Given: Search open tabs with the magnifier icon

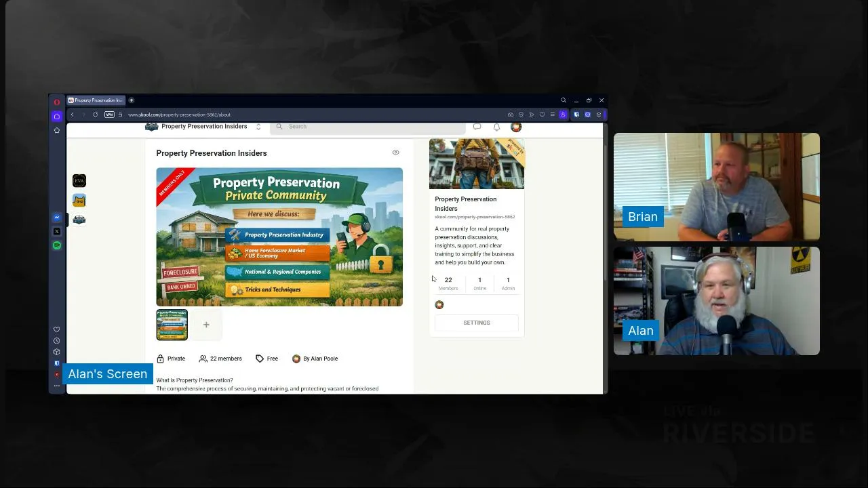Looking at the screenshot, I should pyautogui.click(x=564, y=100).
